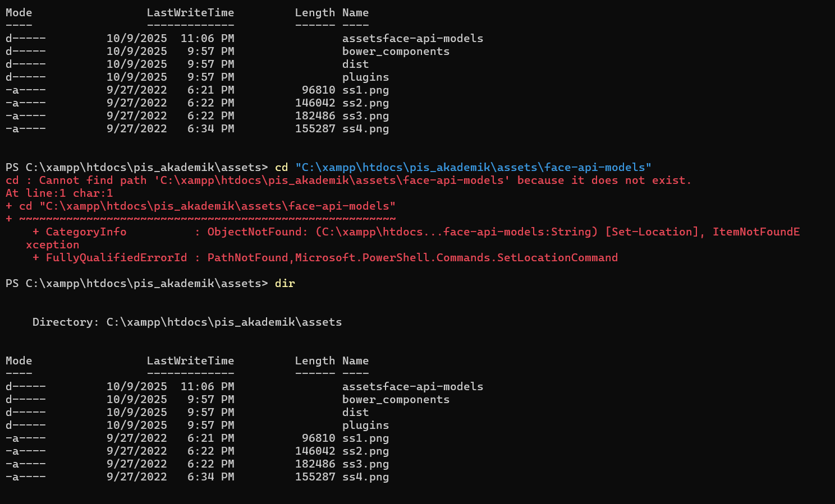Image resolution: width=835 pixels, height=504 pixels.
Task: Click '6:34 PM' in the listing after dir
Action: [211, 477]
